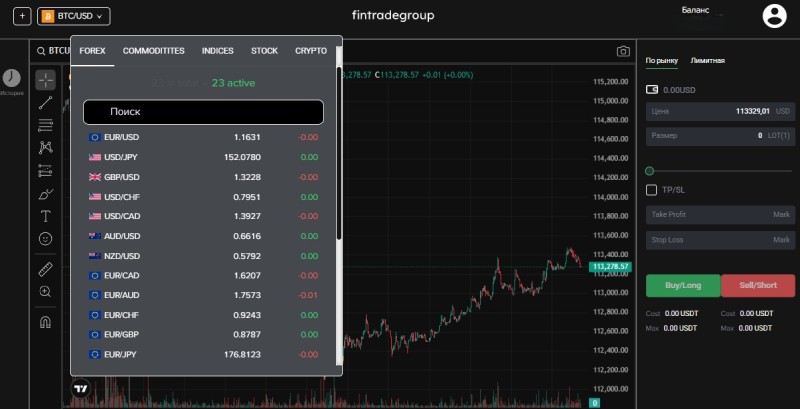Select USD/JPY from the list
The height and width of the screenshot is (409, 800).
204,157
